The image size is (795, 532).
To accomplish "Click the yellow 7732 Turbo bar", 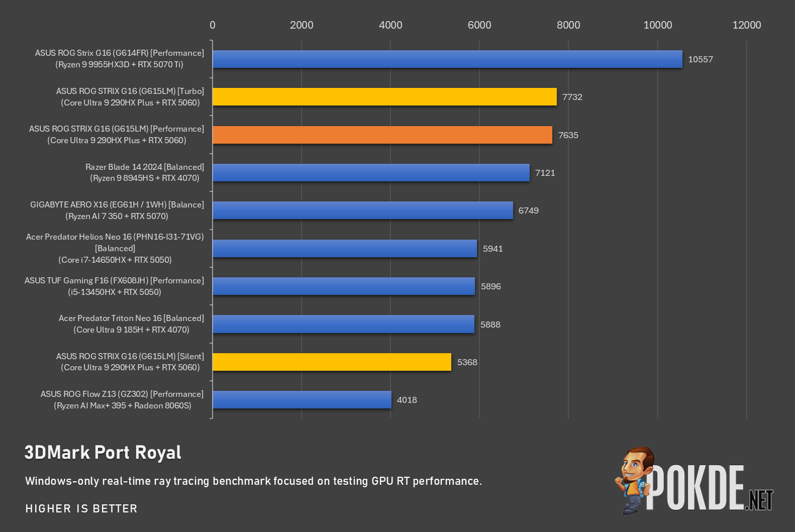I will tap(384, 97).
